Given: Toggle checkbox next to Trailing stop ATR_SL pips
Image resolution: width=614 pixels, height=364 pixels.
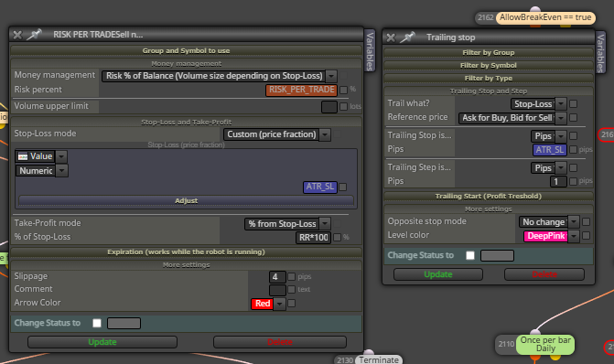Looking at the screenshot, I should coord(573,149).
